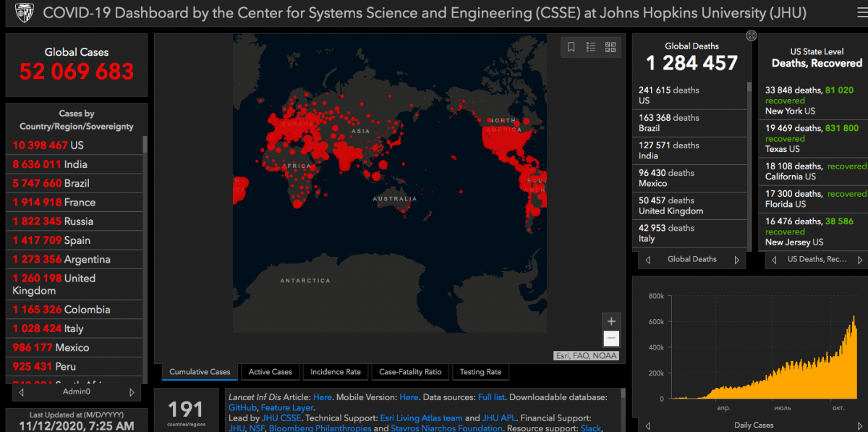Select Brazil 163 368 deaths row

point(690,123)
